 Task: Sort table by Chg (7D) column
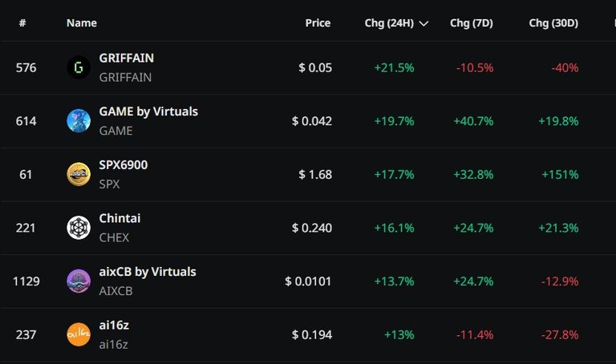pyautogui.click(x=472, y=23)
